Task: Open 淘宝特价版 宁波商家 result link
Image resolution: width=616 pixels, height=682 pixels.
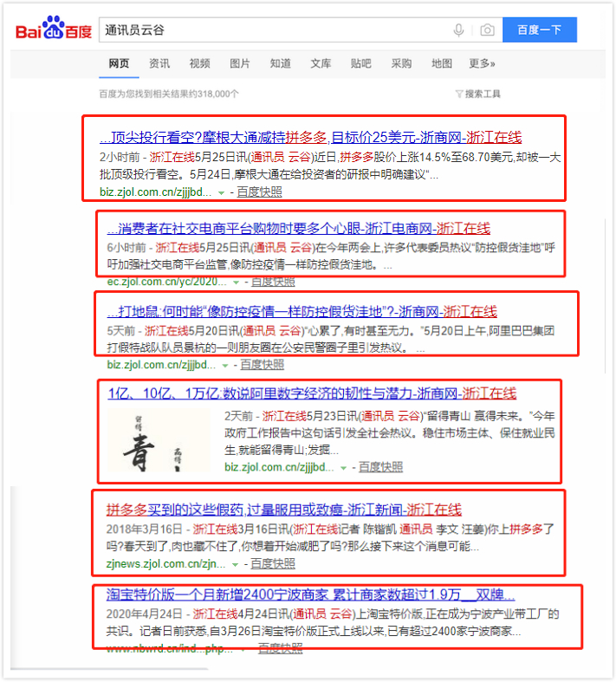Action: point(310,594)
